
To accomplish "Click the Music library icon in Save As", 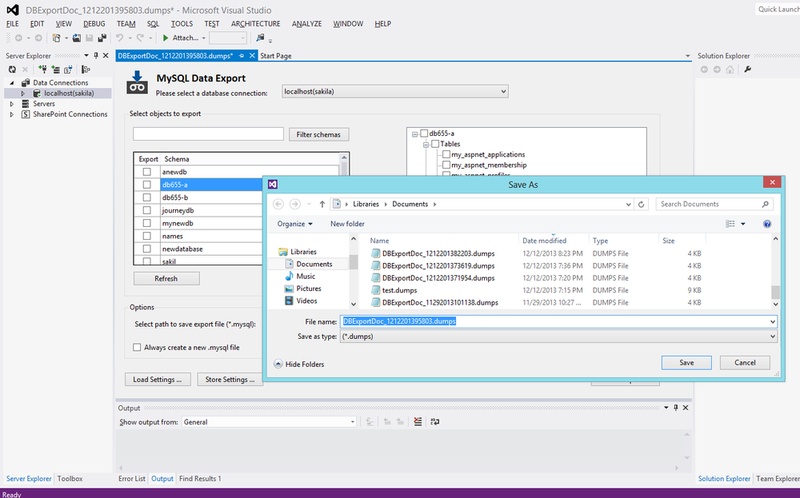I will pos(289,276).
